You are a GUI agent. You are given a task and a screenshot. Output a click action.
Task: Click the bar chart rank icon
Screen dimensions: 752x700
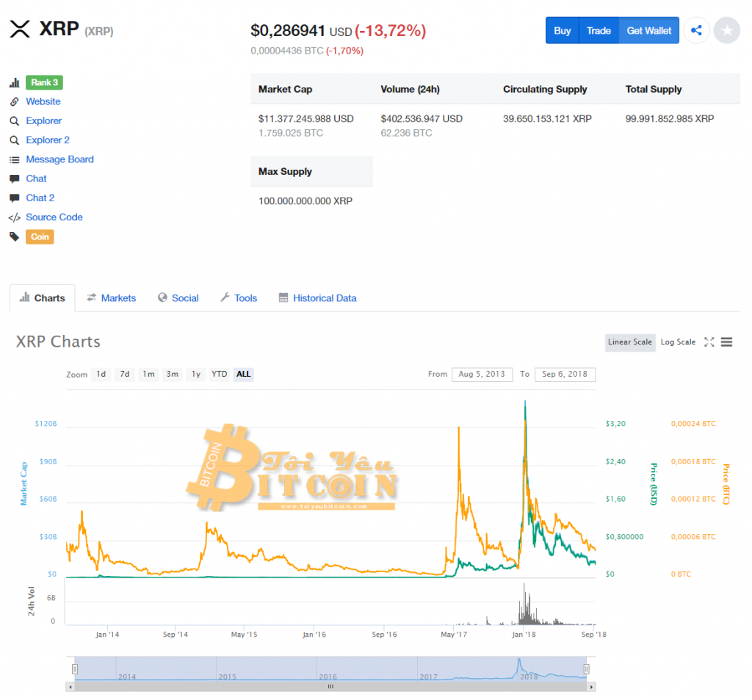point(15,82)
